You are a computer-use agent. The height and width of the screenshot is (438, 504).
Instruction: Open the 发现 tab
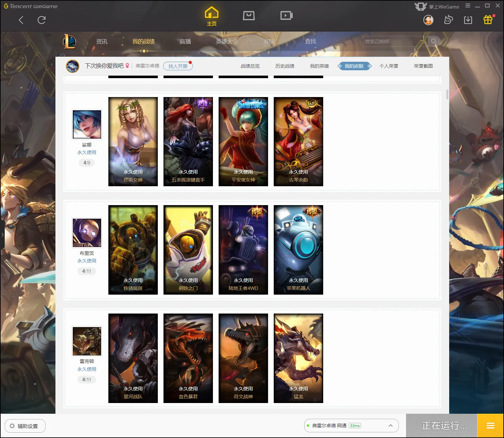pos(269,41)
